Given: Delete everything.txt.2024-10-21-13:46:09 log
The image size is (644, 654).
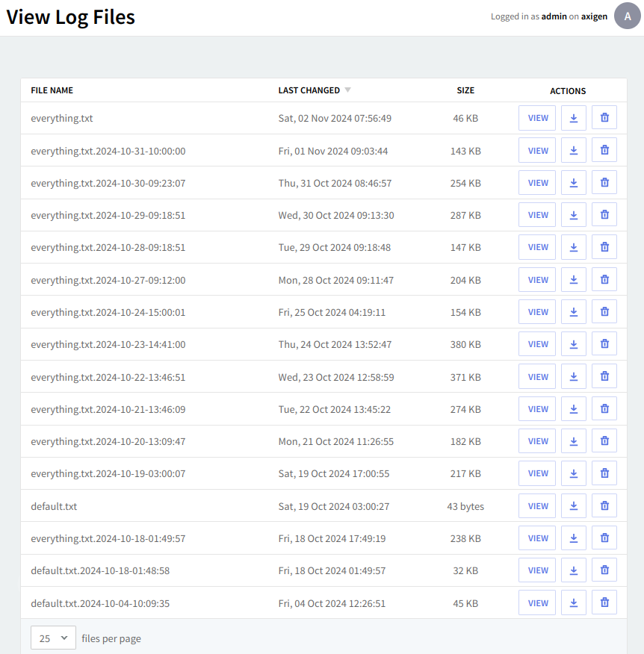Looking at the screenshot, I should pyautogui.click(x=604, y=409).
